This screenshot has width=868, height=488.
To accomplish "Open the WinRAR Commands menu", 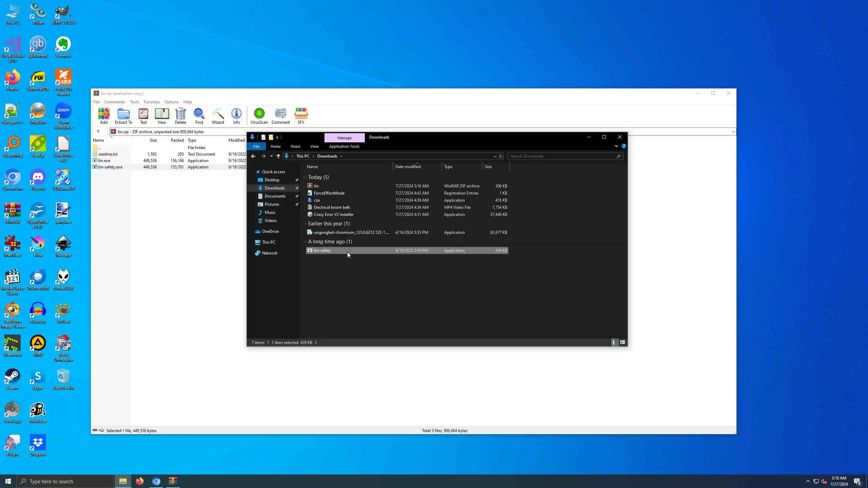I will click(114, 102).
